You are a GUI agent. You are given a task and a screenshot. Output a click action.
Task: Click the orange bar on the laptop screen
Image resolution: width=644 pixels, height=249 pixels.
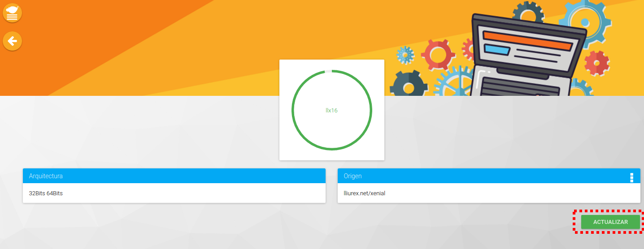click(x=527, y=40)
